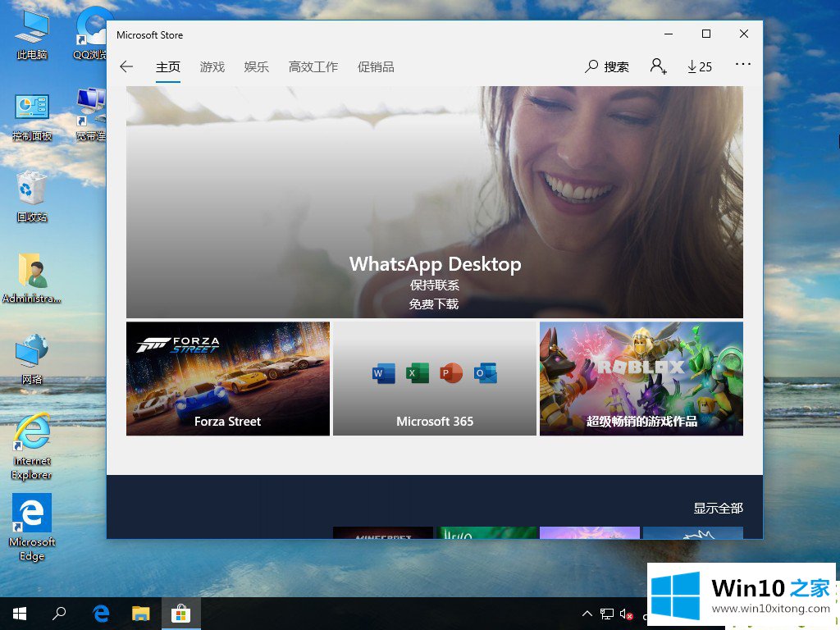
Task: Launch Edge from the taskbar
Action: click(x=101, y=614)
